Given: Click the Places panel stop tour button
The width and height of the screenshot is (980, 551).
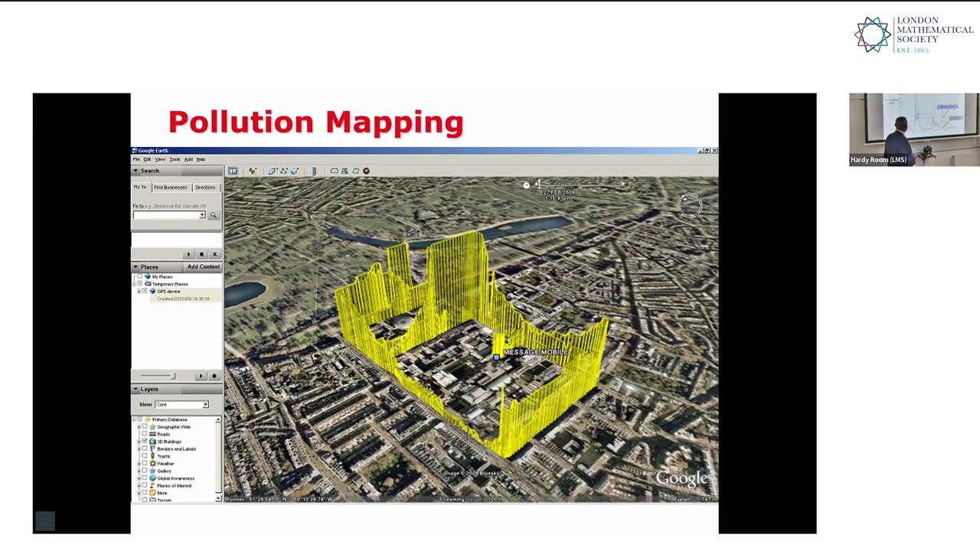Looking at the screenshot, I should (214, 376).
